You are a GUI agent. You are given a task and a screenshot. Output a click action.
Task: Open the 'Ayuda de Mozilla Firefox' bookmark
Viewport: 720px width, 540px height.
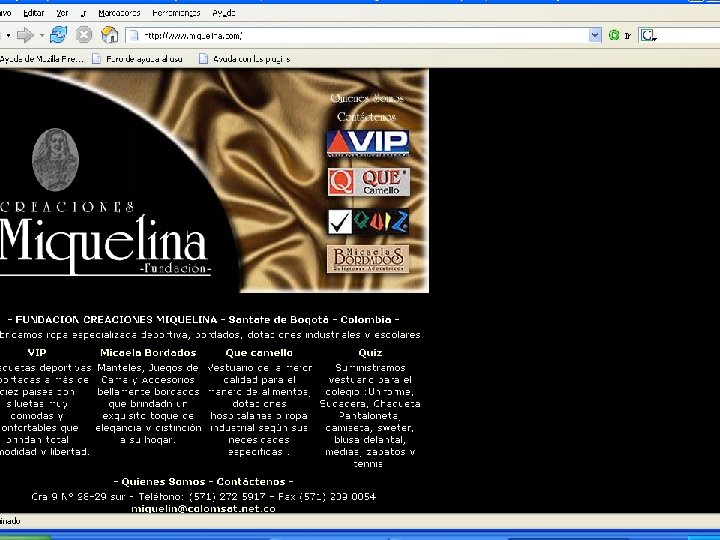point(42,59)
